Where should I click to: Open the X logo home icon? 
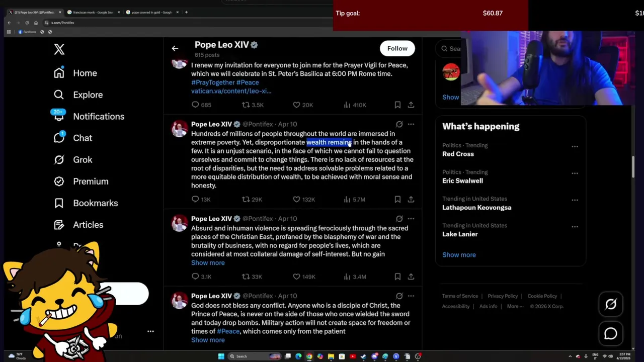(x=59, y=49)
